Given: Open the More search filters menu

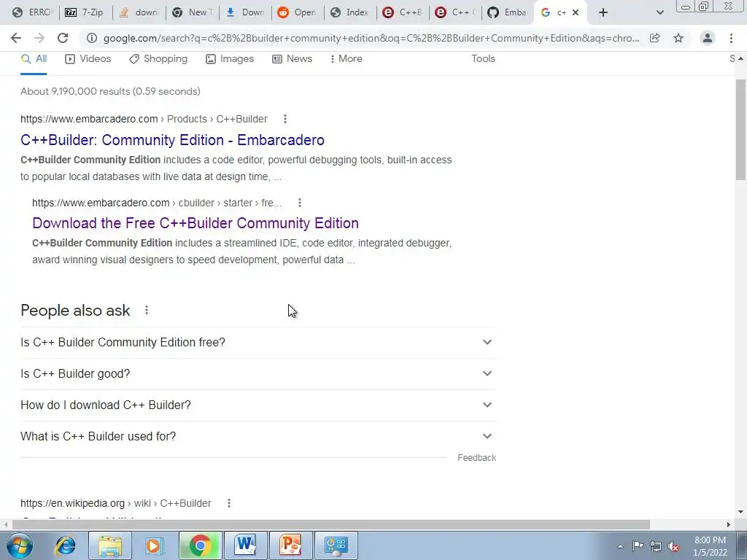Looking at the screenshot, I should 347,59.
